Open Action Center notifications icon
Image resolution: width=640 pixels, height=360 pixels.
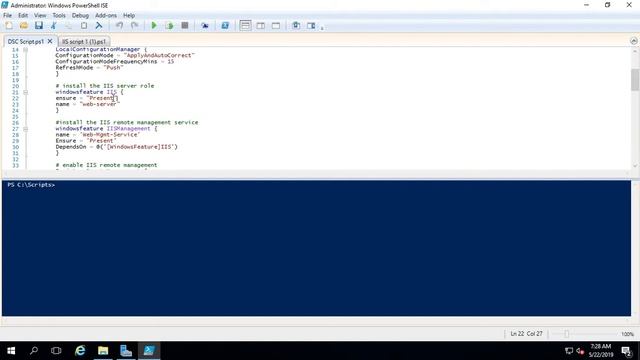[x=627, y=351]
